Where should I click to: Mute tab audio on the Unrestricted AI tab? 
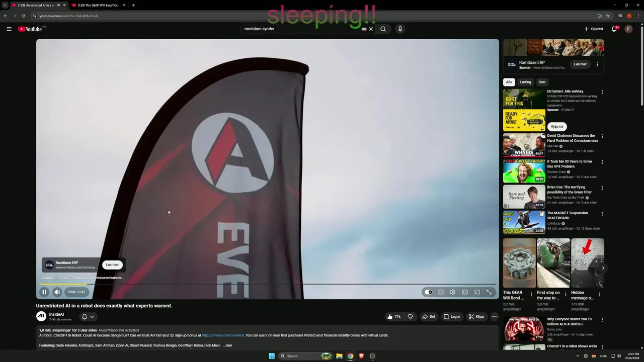point(58,5)
